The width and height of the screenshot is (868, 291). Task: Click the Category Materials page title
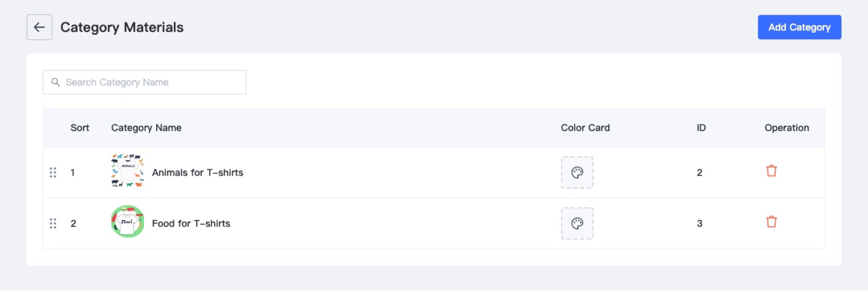click(x=122, y=27)
